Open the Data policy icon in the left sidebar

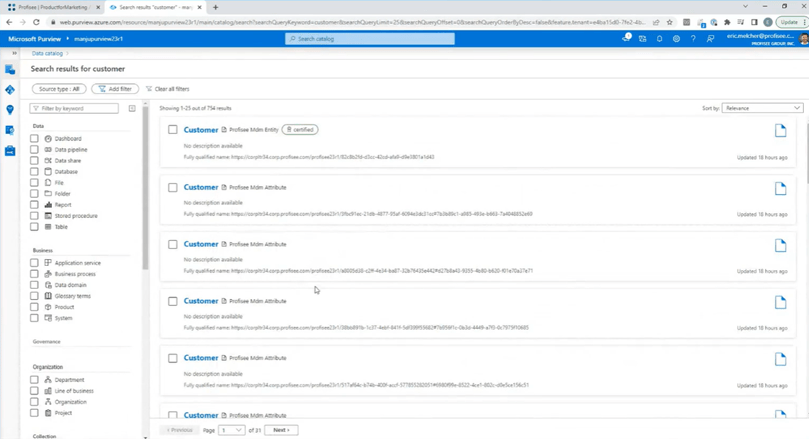10,130
